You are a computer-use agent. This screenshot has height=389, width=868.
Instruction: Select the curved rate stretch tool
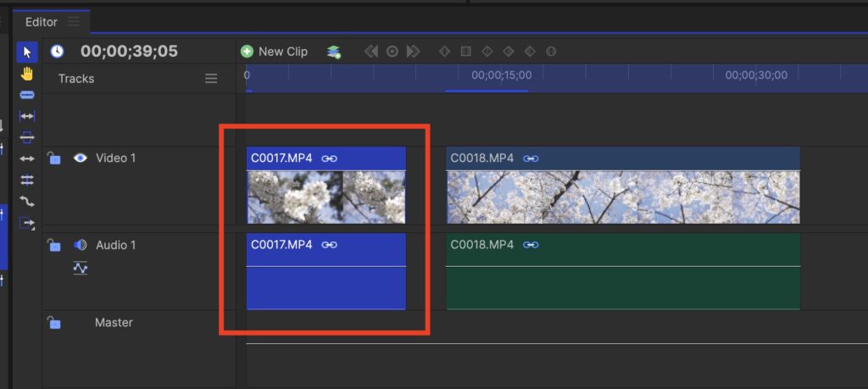tap(27, 202)
